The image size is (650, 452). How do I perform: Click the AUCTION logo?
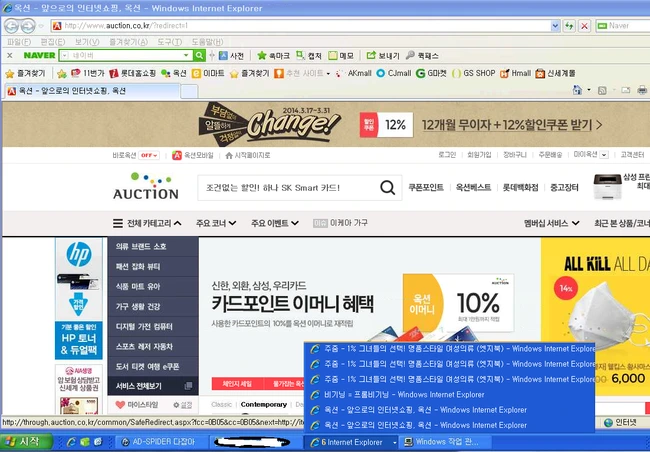pos(146,187)
